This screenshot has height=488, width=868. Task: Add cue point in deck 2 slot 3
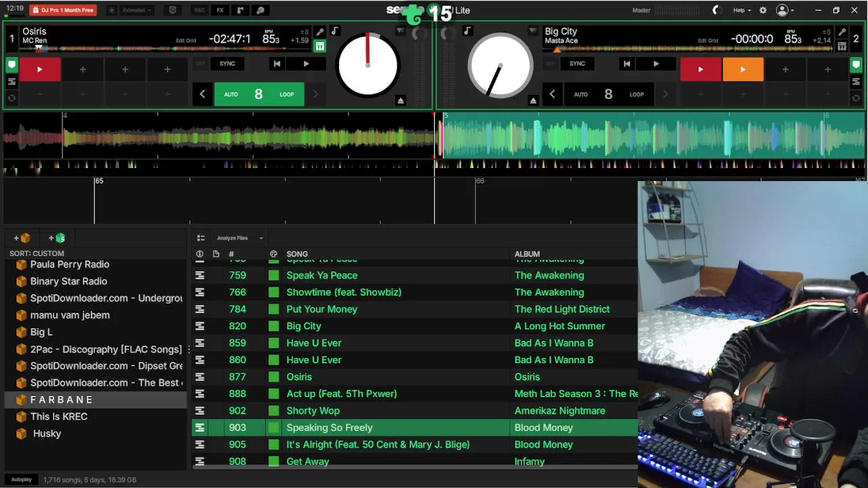pyautogui.click(x=785, y=69)
